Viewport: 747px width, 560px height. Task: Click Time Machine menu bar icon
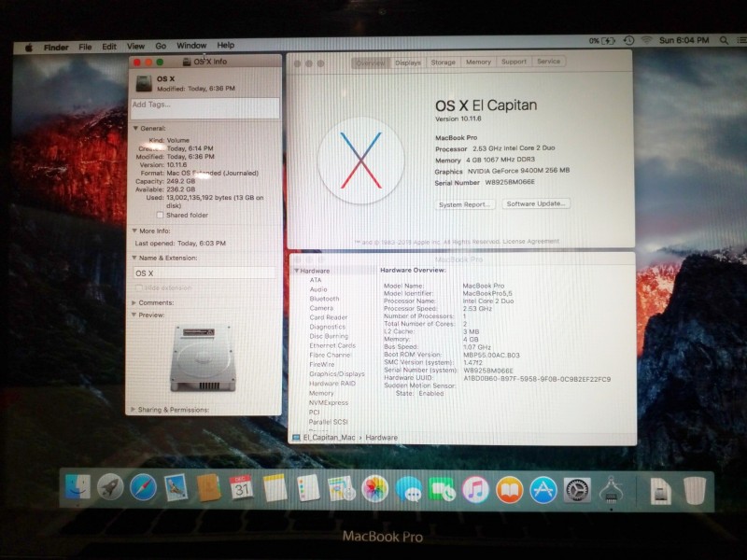628,41
